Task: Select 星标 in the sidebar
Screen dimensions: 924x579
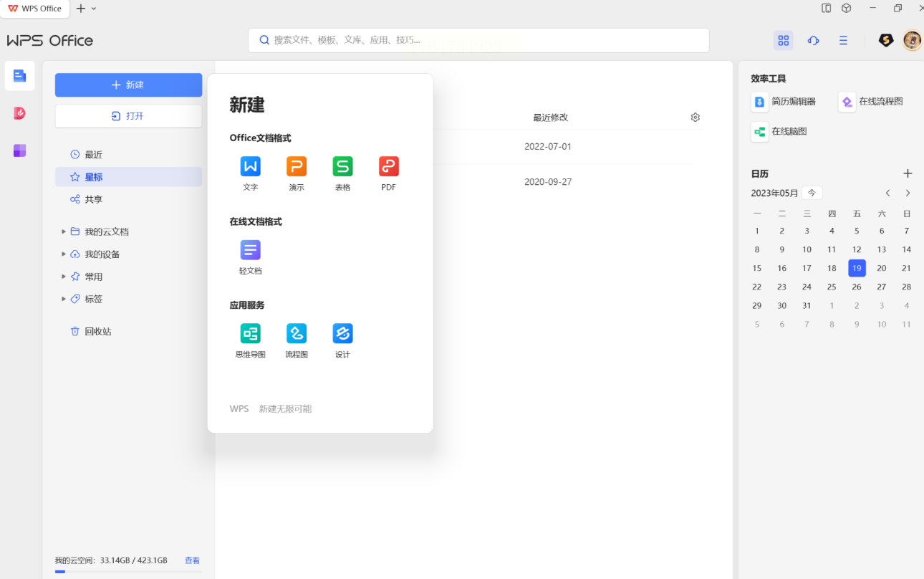Action: pos(129,177)
